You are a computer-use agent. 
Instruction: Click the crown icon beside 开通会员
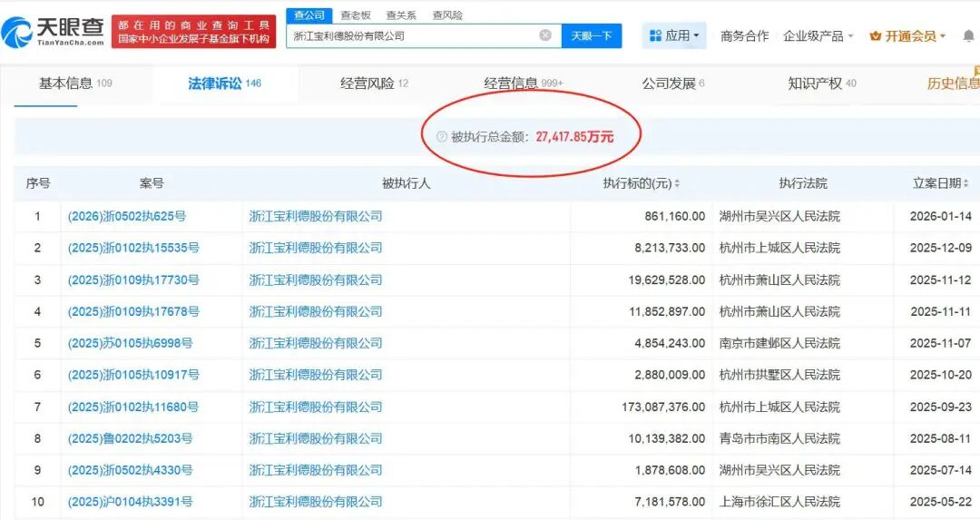(875, 36)
